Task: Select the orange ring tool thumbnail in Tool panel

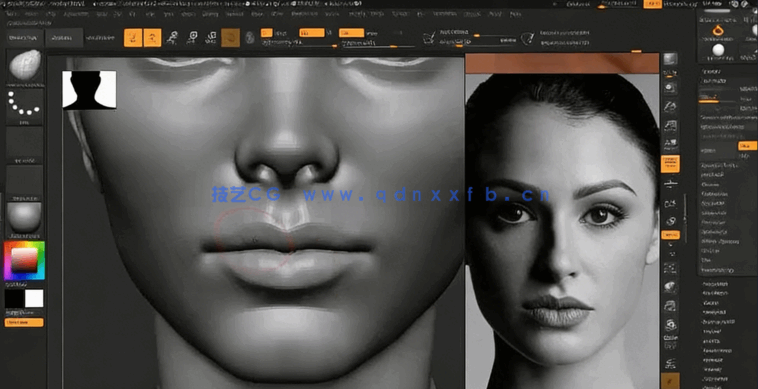Action: tap(718, 30)
